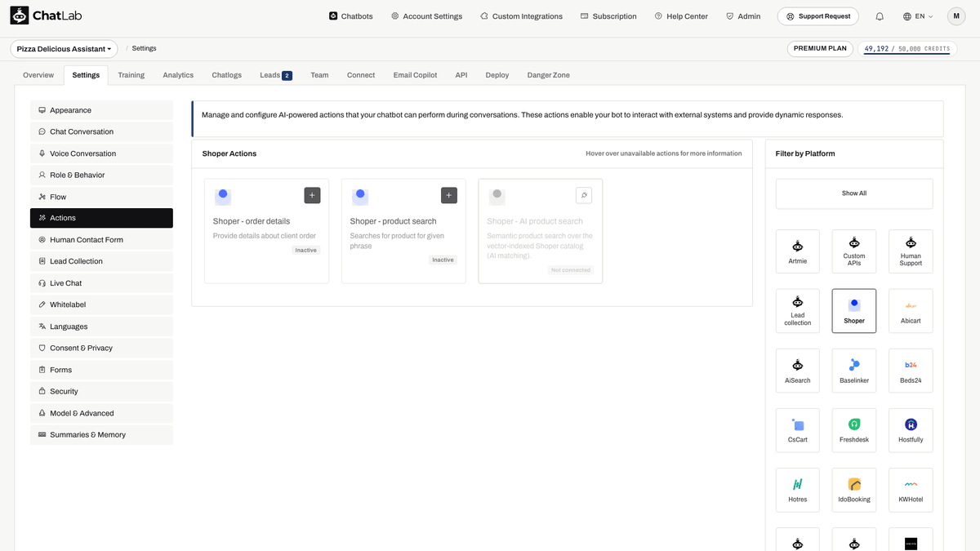Switch to the Analytics tab
The image size is (980, 551).
pyautogui.click(x=178, y=75)
